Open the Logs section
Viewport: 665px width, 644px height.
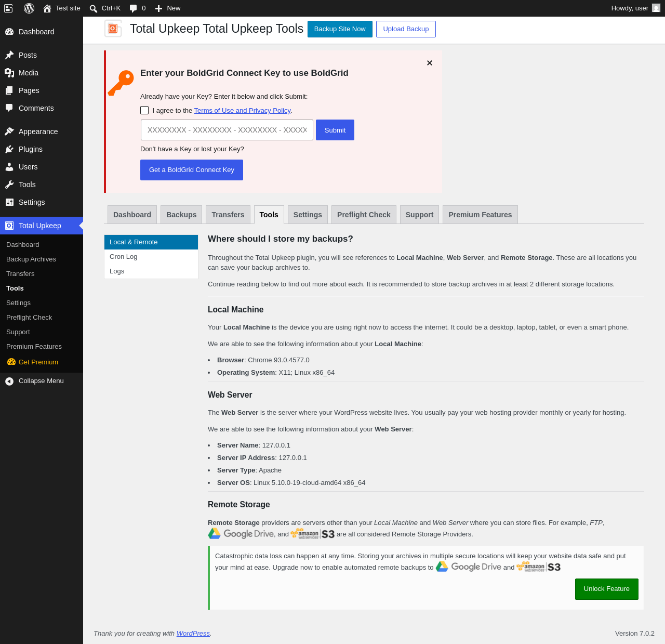click(x=151, y=271)
